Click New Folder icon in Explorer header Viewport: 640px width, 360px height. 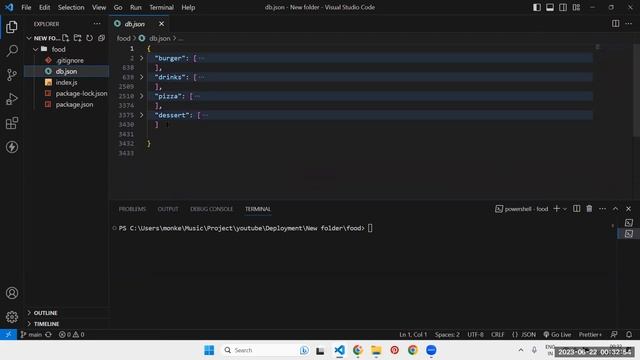(x=78, y=38)
